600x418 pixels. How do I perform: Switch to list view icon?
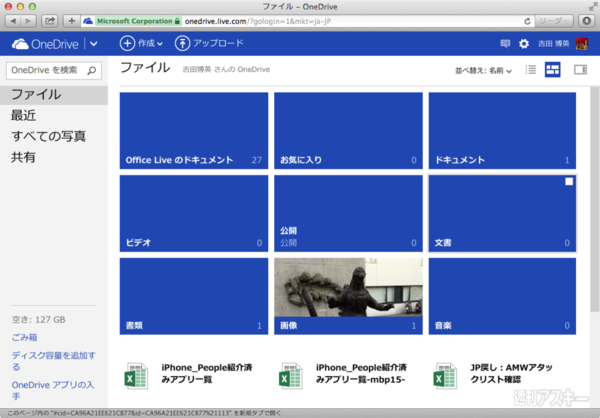(x=531, y=70)
